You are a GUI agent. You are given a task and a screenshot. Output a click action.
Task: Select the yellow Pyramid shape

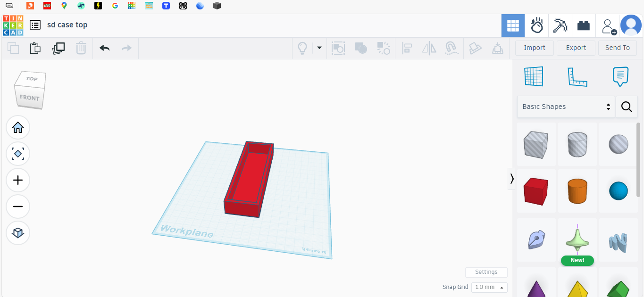point(577,288)
